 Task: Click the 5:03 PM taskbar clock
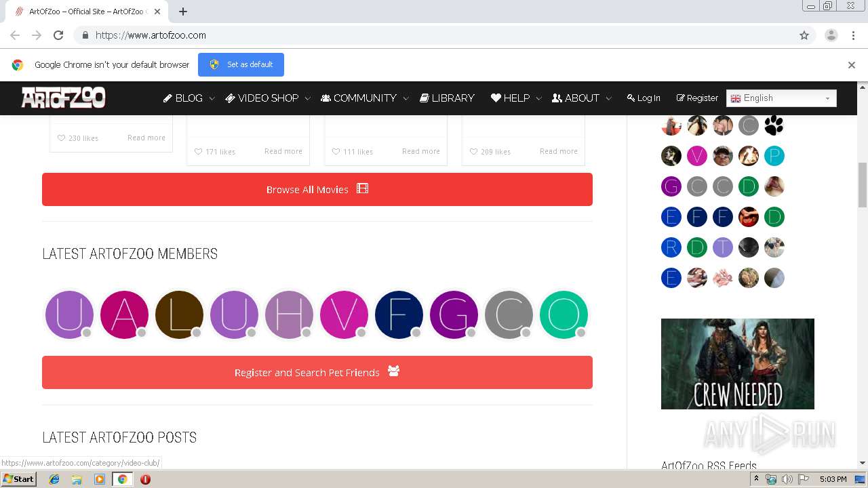[x=833, y=479]
